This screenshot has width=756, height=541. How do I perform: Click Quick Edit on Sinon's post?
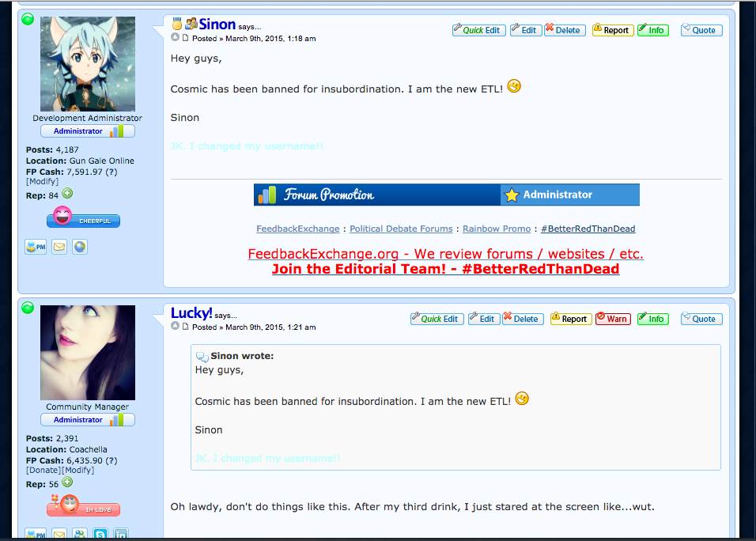tap(479, 30)
